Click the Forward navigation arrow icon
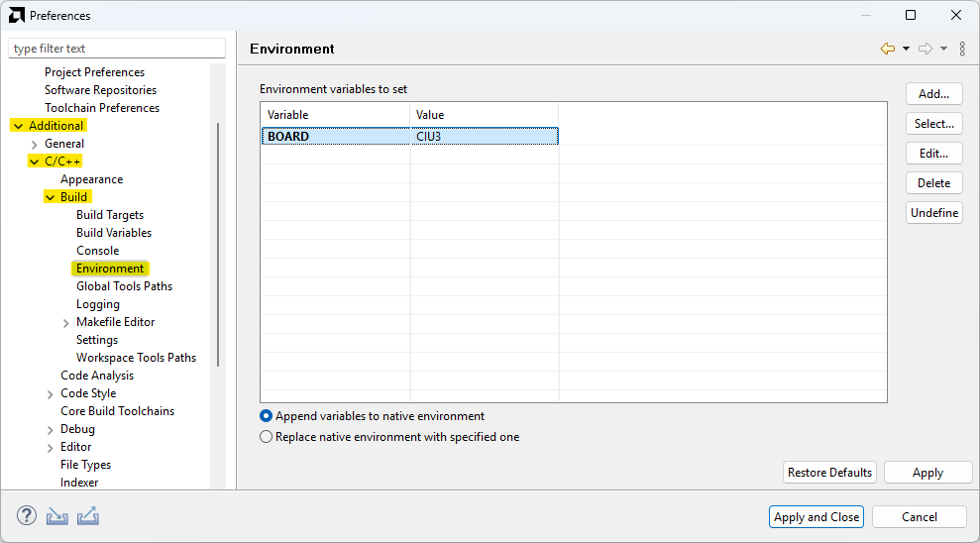This screenshot has width=980, height=543. pos(926,49)
